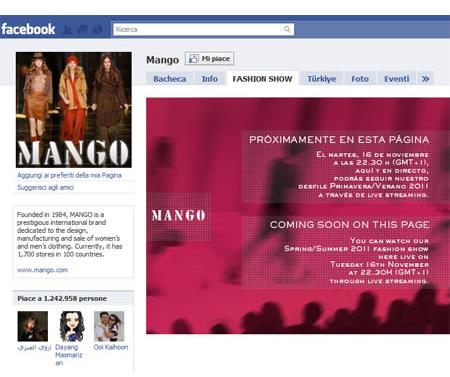Click 'COMING SOON ON THIS PAGE' heading
Image resolution: width=450 pixels, height=377 pixels.
pos(350,225)
